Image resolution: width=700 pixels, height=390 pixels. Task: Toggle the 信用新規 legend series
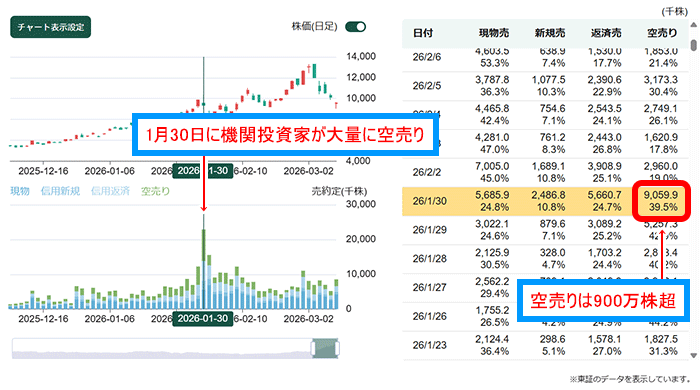[x=60, y=191]
